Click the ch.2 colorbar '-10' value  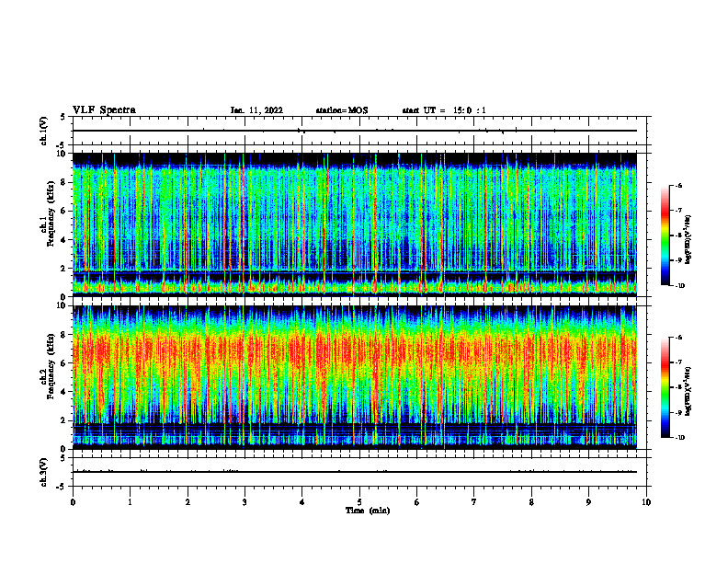point(680,438)
